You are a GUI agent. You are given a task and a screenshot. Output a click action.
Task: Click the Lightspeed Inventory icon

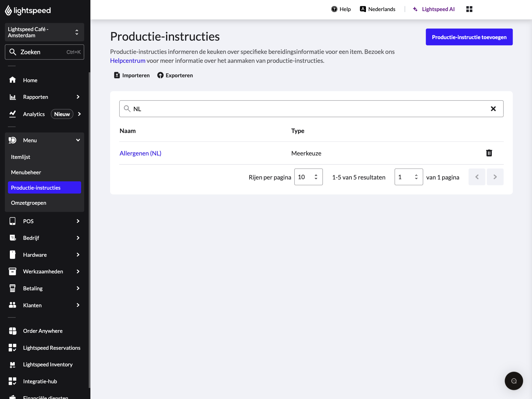[x=12, y=365]
